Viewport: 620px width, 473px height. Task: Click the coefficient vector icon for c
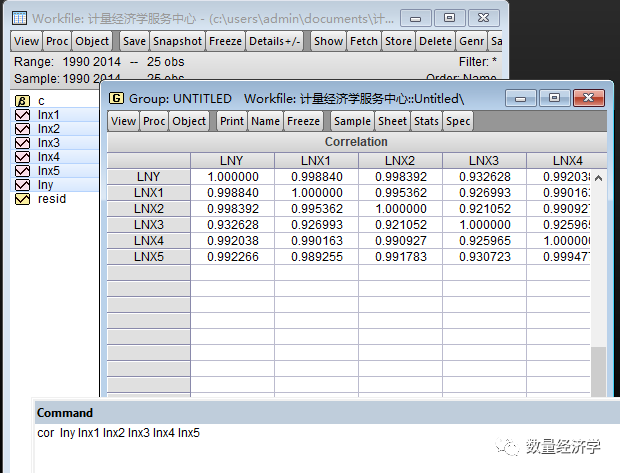point(22,101)
